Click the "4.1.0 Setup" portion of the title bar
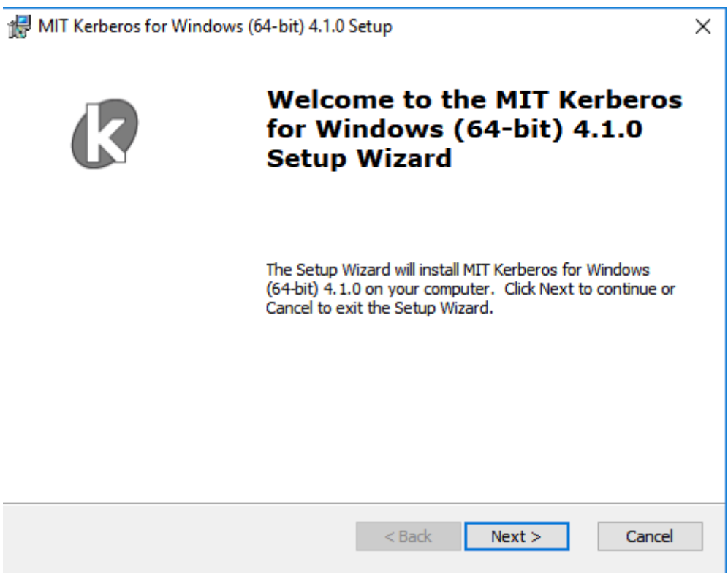 351,26
